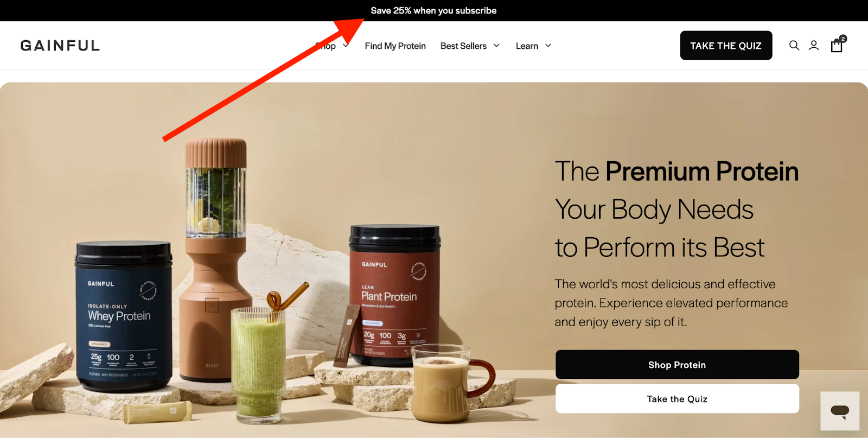Expand the Learn menu chevron

pos(548,46)
